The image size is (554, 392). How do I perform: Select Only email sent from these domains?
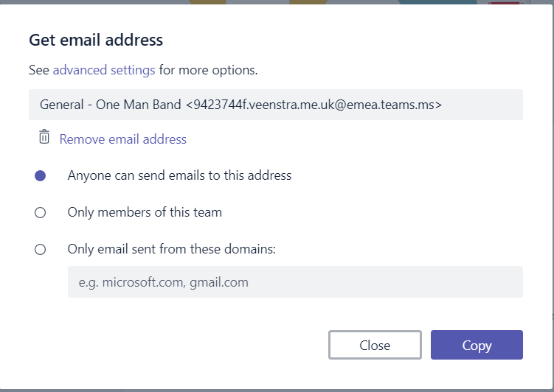coord(41,250)
